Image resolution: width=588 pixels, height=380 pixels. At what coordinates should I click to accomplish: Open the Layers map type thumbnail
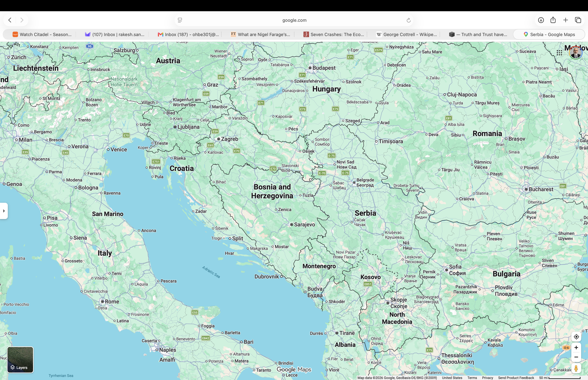20,360
